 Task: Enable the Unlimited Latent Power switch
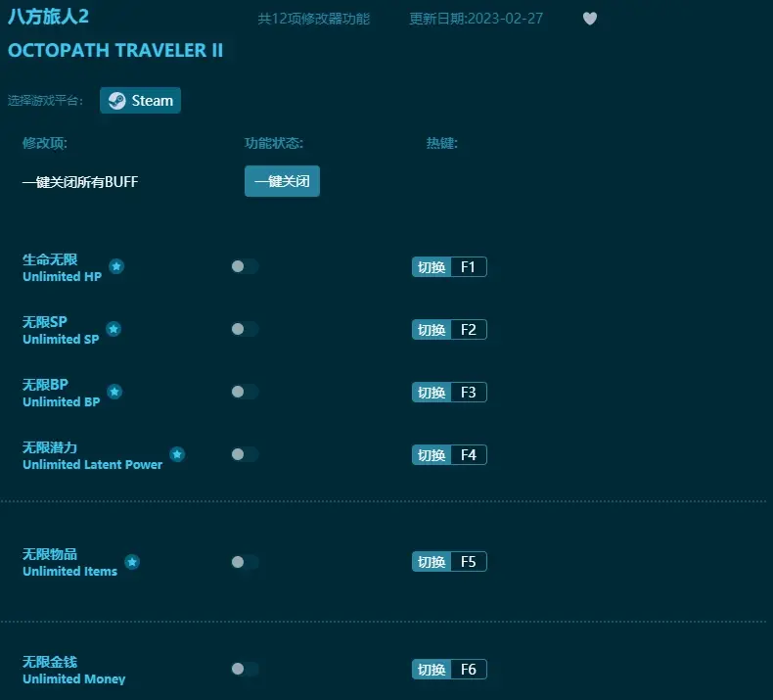(x=245, y=454)
